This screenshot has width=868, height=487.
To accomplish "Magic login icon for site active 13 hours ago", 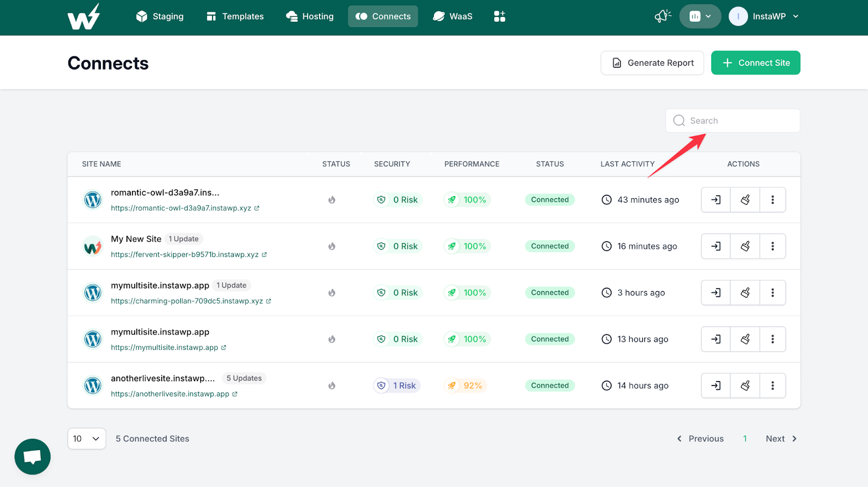I will (716, 339).
